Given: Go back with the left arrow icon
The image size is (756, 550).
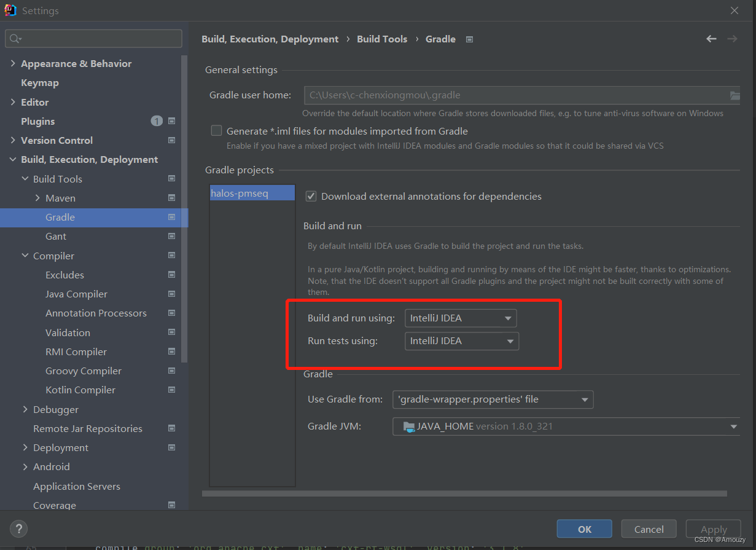Looking at the screenshot, I should pyautogui.click(x=711, y=39).
